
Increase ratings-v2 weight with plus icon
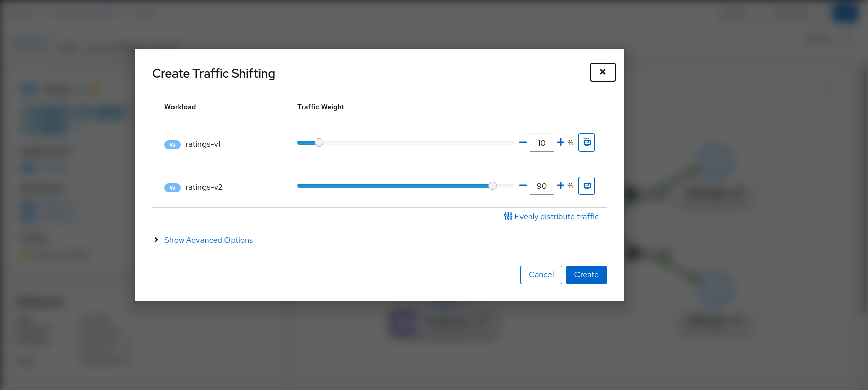[560, 186]
